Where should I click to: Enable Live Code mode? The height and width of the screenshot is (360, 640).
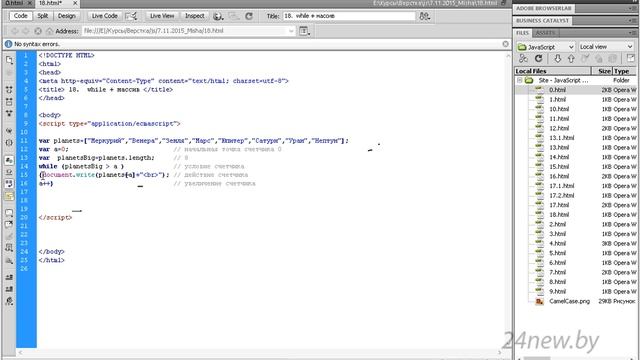pos(104,16)
